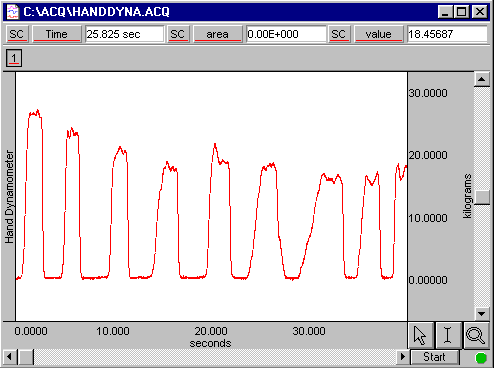Select the arrow pointer tool
This screenshot has height=368, width=494.
(x=421, y=335)
